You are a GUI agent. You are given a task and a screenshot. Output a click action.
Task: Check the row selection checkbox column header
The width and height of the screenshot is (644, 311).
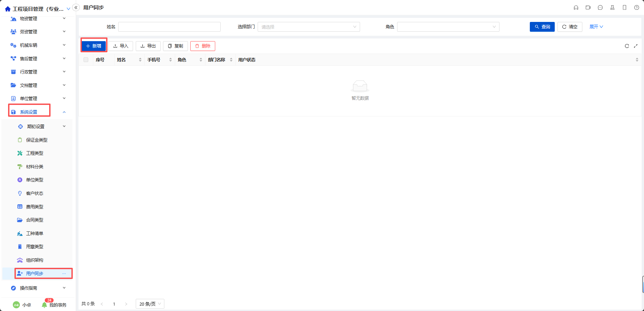tap(86, 59)
